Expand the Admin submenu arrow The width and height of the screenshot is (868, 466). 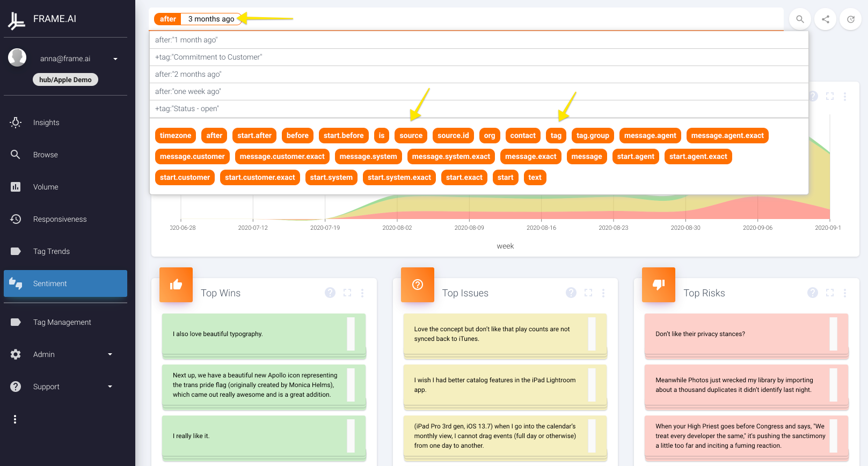click(110, 354)
